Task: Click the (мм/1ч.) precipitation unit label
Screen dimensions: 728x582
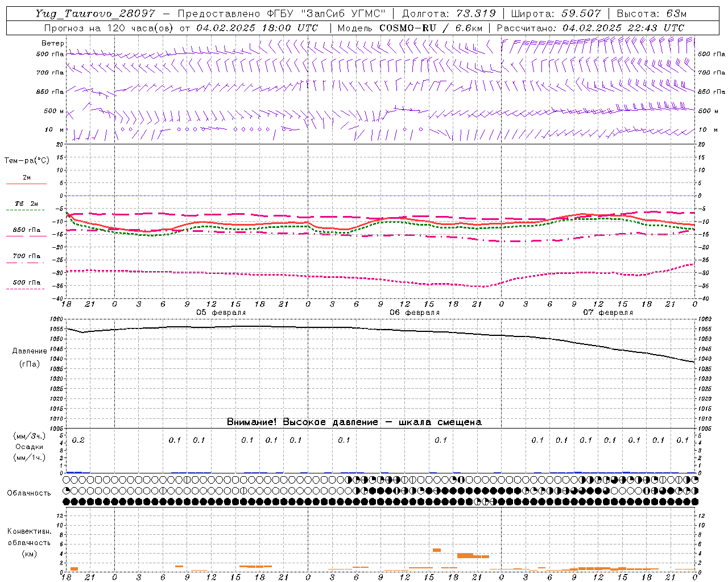Action: (x=30, y=458)
